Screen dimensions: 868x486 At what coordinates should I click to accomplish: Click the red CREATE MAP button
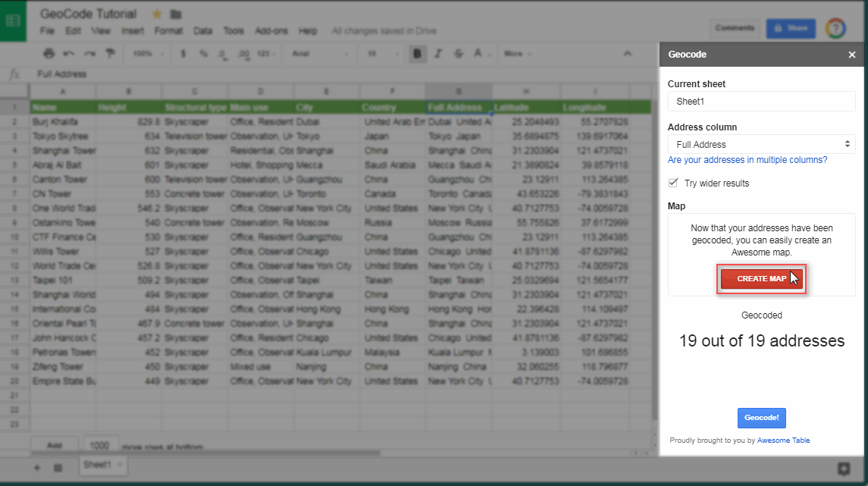point(761,278)
